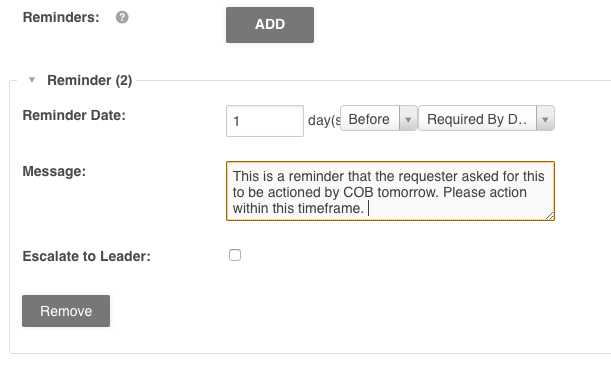Place cursor after 'timeframe.' in message
This screenshot has width=611, height=365.
point(366,208)
